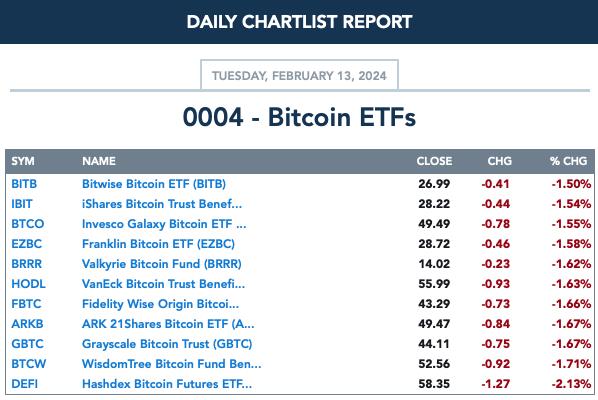
Task: Click Hashdex Bitcoin Futures ETF name link
Action: pos(167,384)
